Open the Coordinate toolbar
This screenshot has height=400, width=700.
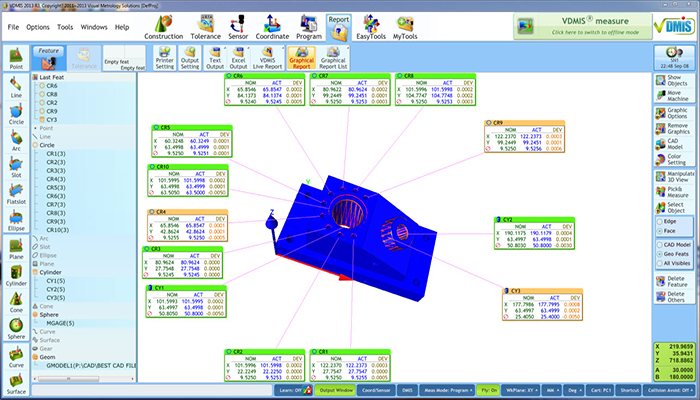click(272, 28)
